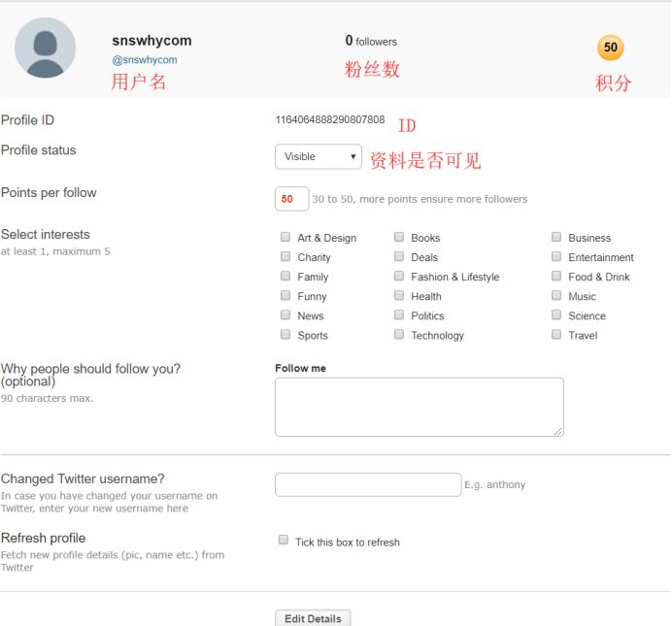This screenshot has height=626, width=672.
Task: Check the Business interest
Action: (x=556, y=237)
